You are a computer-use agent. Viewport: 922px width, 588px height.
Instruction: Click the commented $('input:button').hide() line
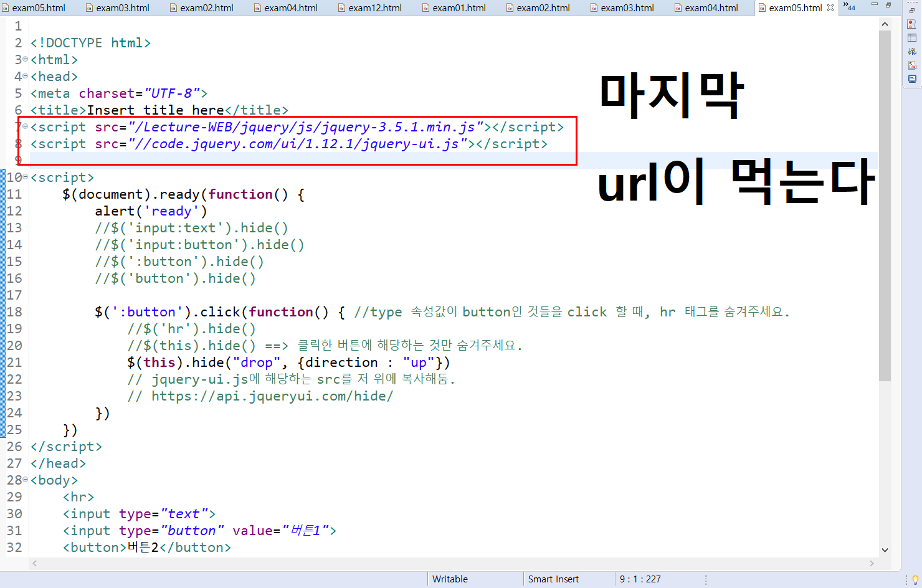pyautogui.click(x=200, y=245)
